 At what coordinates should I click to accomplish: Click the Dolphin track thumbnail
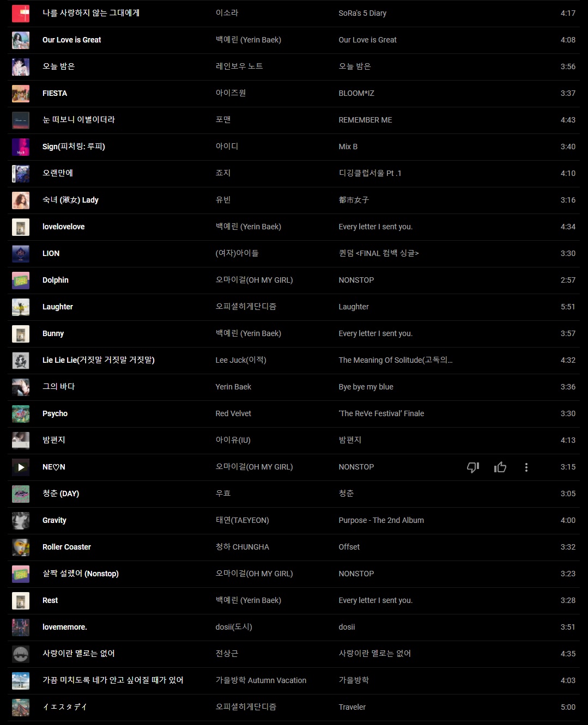tap(21, 281)
